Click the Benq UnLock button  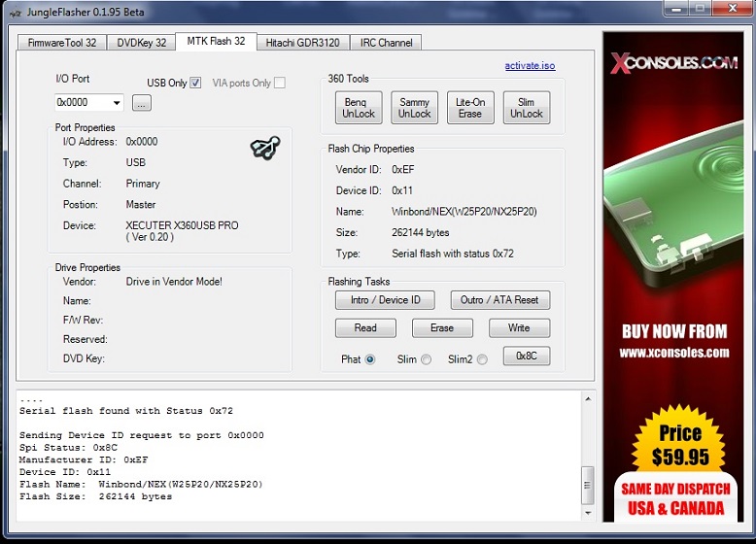click(359, 108)
